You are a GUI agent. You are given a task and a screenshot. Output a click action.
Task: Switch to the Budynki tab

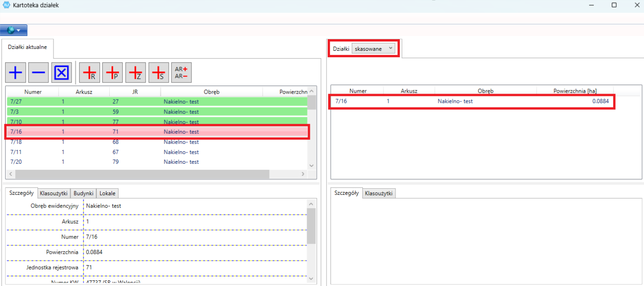[x=83, y=193]
